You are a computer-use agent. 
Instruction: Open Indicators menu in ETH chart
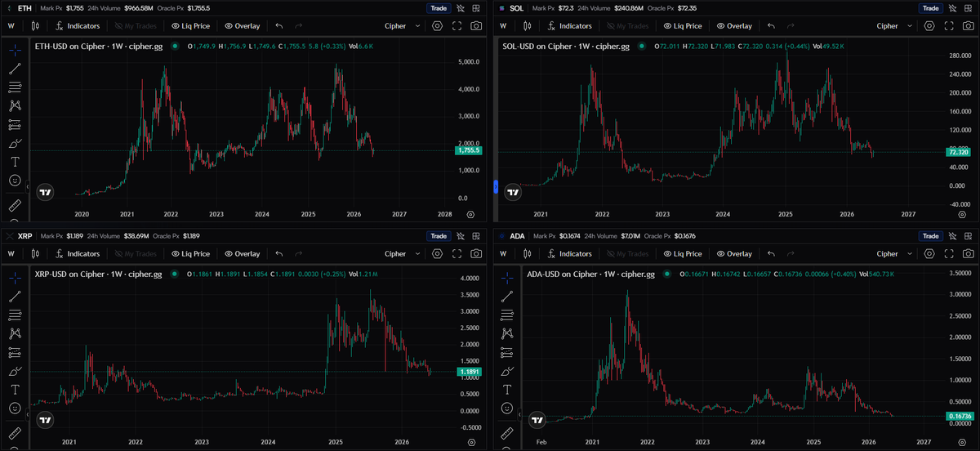[78, 26]
